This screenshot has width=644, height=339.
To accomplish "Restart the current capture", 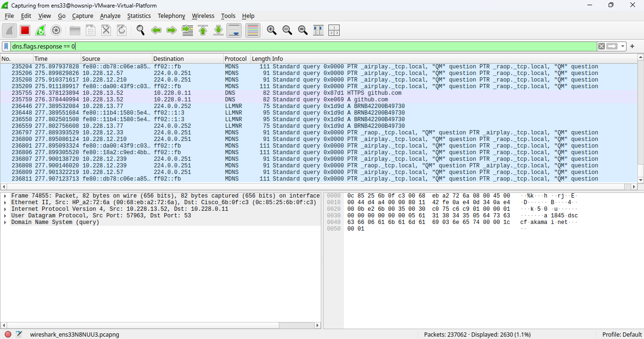I will 41,30.
